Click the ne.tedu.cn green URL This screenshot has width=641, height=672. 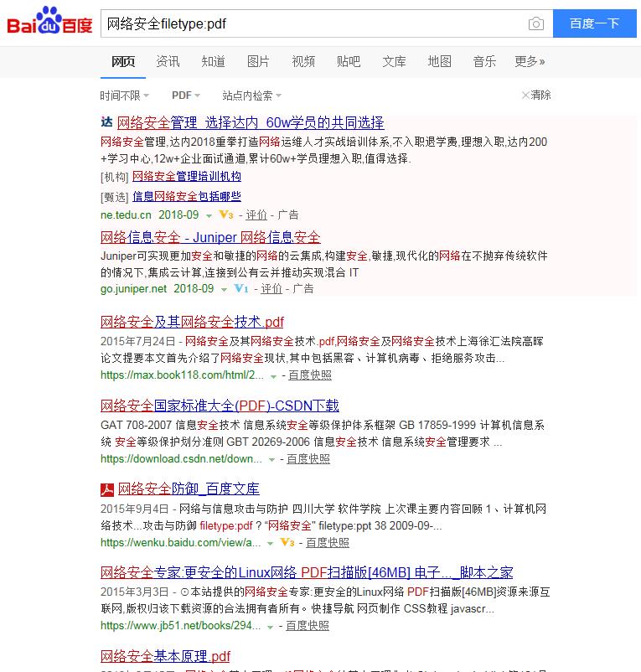pyautogui.click(x=126, y=215)
